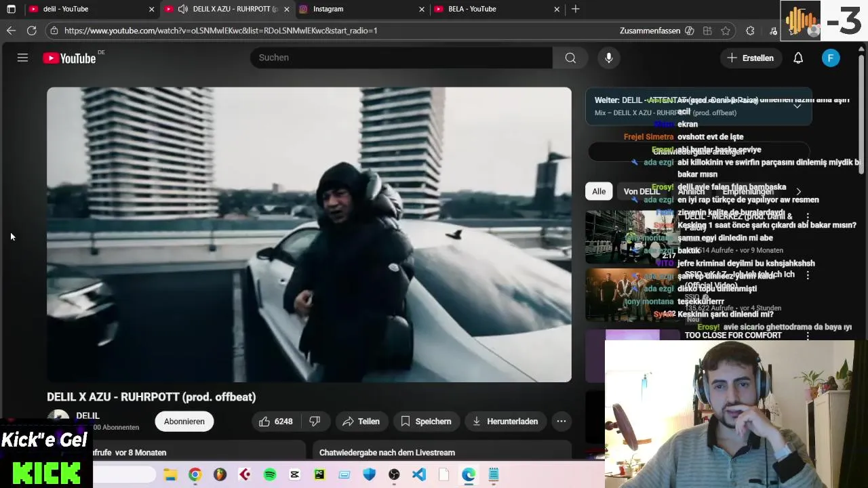
Task: Open split screen icon in address bar
Action: [x=707, y=30]
